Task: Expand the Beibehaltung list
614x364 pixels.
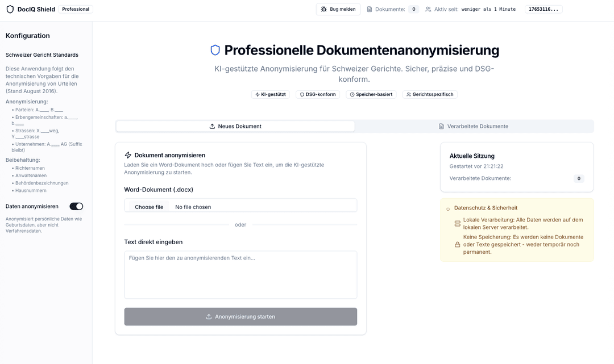Action: (x=22, y=160)
